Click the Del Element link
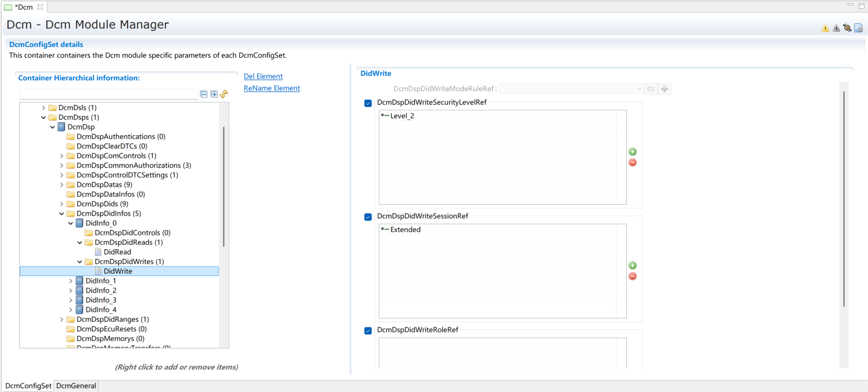Image resolution: width=868 pixels, height=392 pixels. [263, 76]
